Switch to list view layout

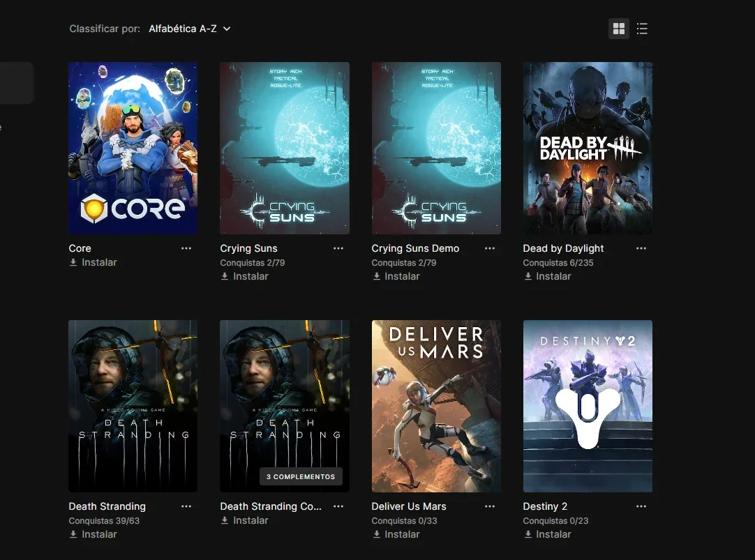(x=642, y=29)
